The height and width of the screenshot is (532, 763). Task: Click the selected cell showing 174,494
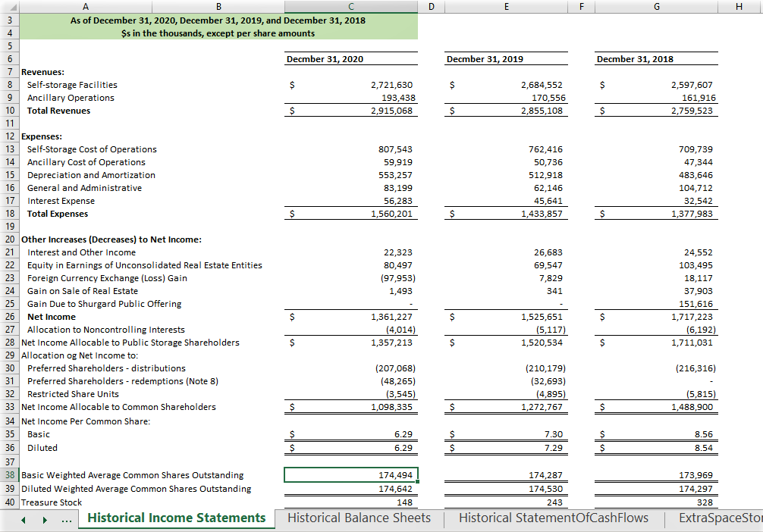click(x=379, y=476)
